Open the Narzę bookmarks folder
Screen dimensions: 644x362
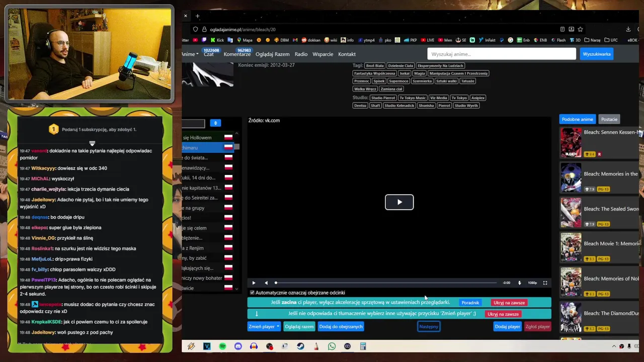coord(593,40)
